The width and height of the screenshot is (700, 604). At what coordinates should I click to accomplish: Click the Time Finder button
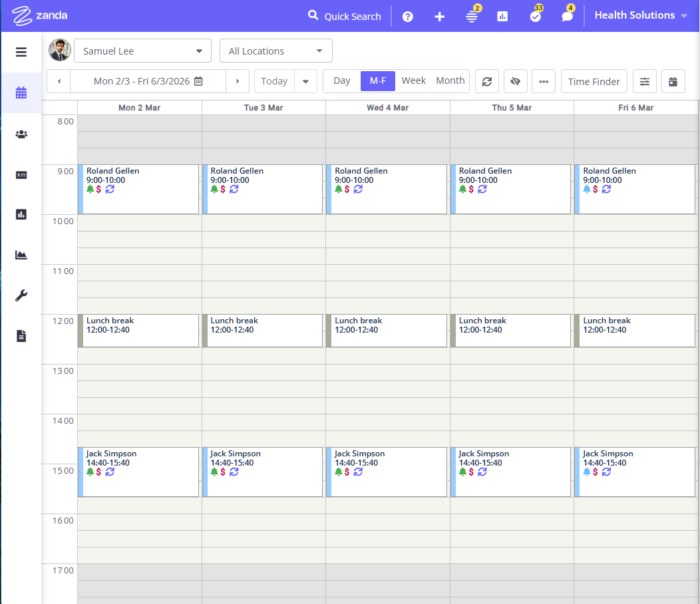tap(594, 81)
